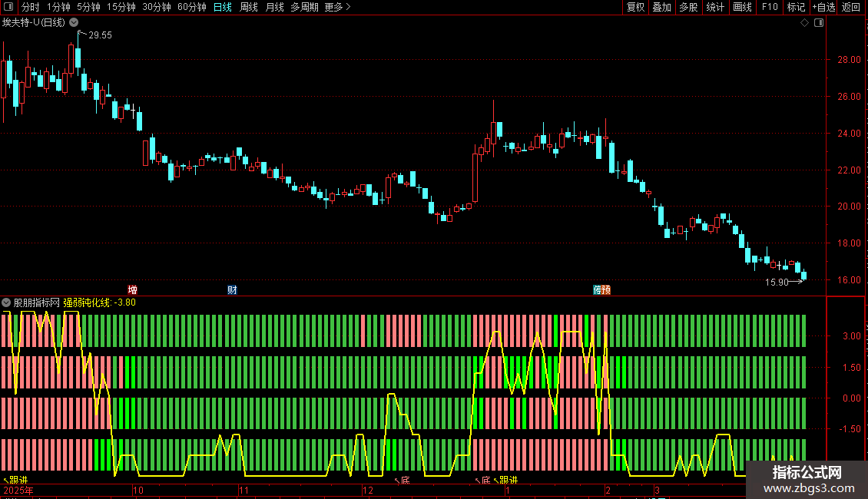Activate 画线 drawing tools
Viewport: 868px width, 499px height.
pyautogui.click(x=742, y=7)
